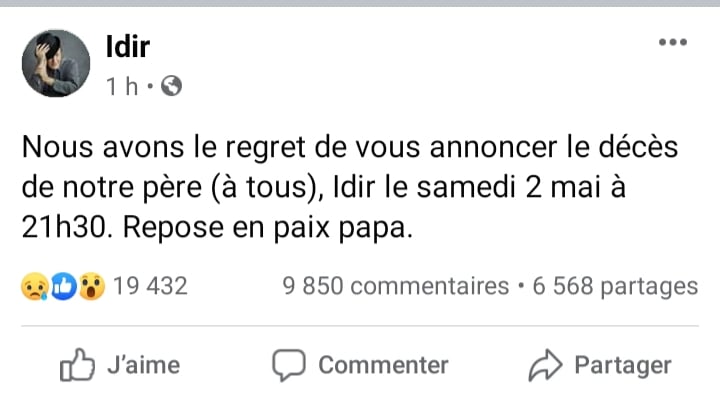View the 19 432 reactions list
720x398 pixels.
(150, 286)
